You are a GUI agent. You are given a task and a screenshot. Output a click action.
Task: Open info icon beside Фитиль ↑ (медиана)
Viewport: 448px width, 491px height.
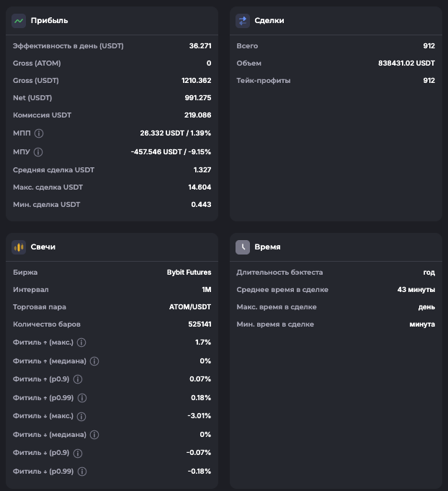point(94,361)
